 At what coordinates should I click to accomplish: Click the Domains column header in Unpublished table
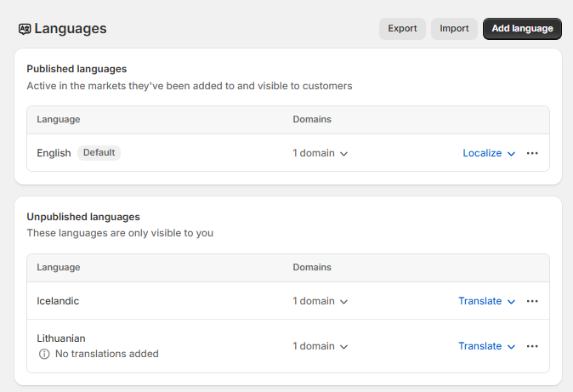(x=312, y=267)
